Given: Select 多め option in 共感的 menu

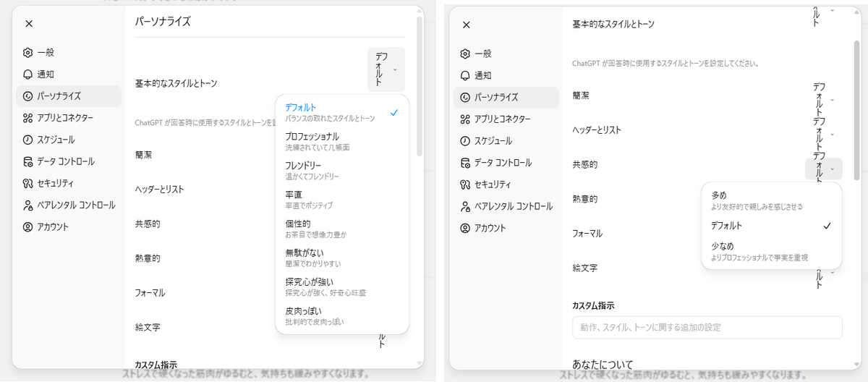Looking at the screenshot, I should 770,200.
